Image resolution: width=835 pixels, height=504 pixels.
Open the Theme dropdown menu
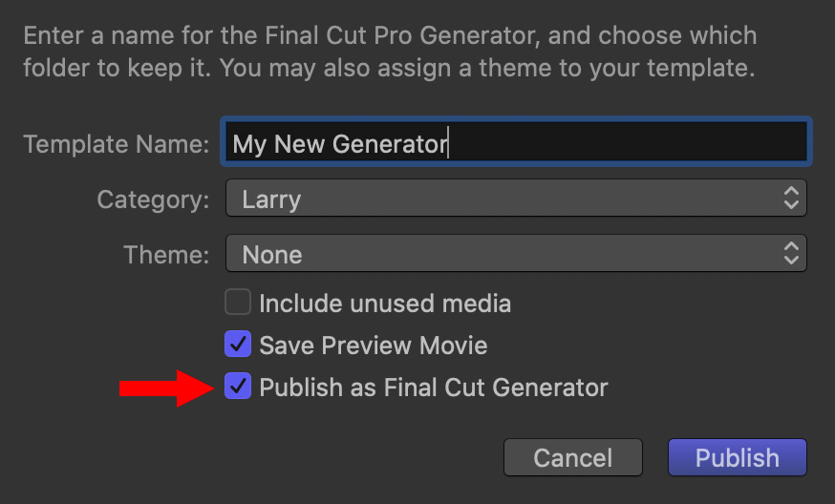point(516,255)
